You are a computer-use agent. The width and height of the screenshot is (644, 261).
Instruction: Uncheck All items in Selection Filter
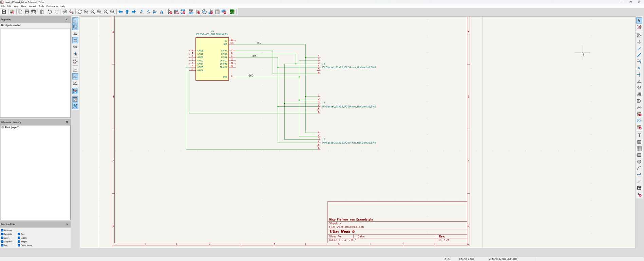[2, 230]
